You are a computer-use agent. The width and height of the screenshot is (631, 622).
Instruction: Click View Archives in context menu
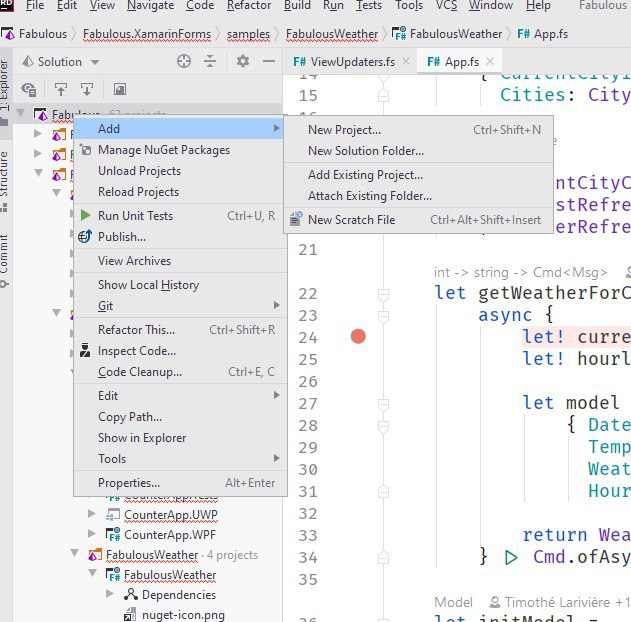180,261
